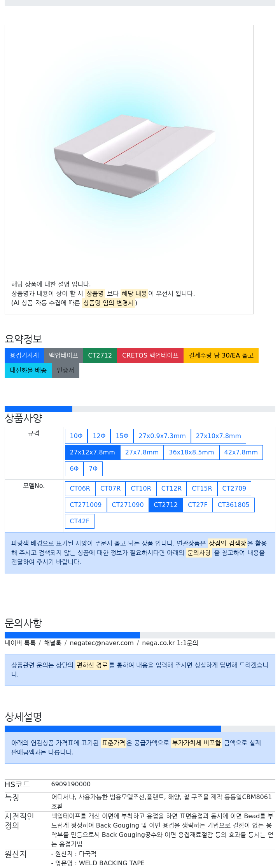Screen dimensions: 280x868
Task: Open the CRETOS 백업테이프 tag
Action: tap(150, 356)
